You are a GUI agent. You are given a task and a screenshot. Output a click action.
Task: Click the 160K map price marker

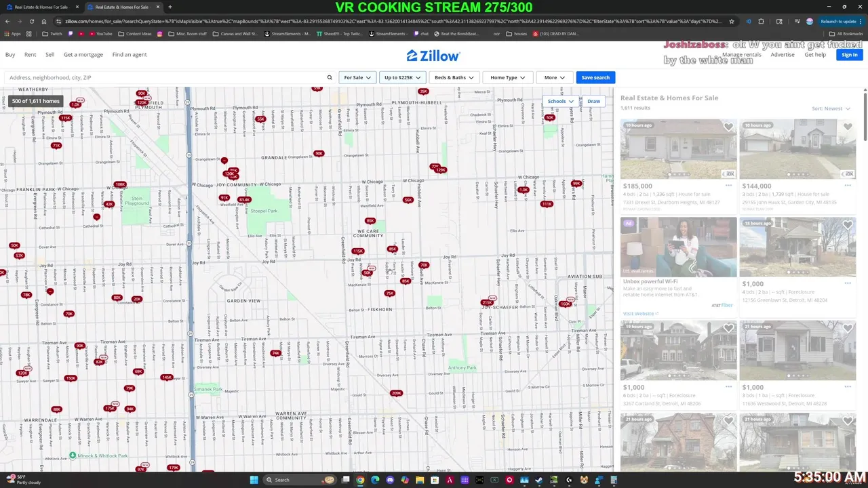click(x=566, y=304)
